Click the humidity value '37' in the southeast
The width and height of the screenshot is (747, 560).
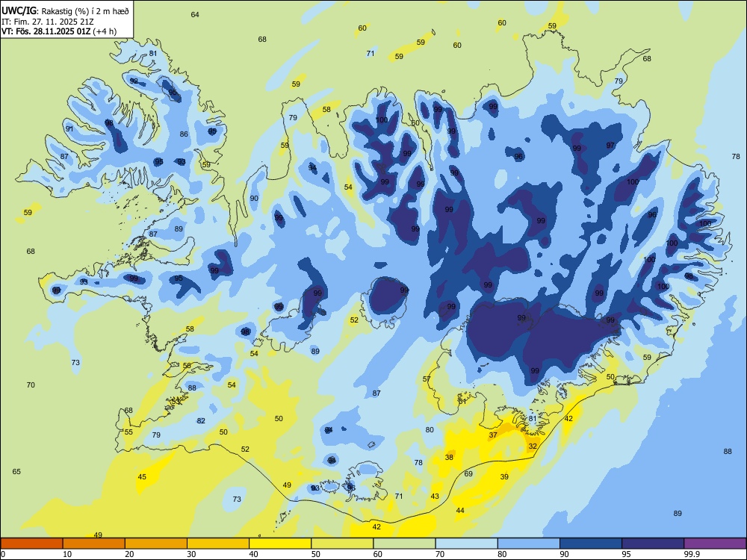coord(493,435)
